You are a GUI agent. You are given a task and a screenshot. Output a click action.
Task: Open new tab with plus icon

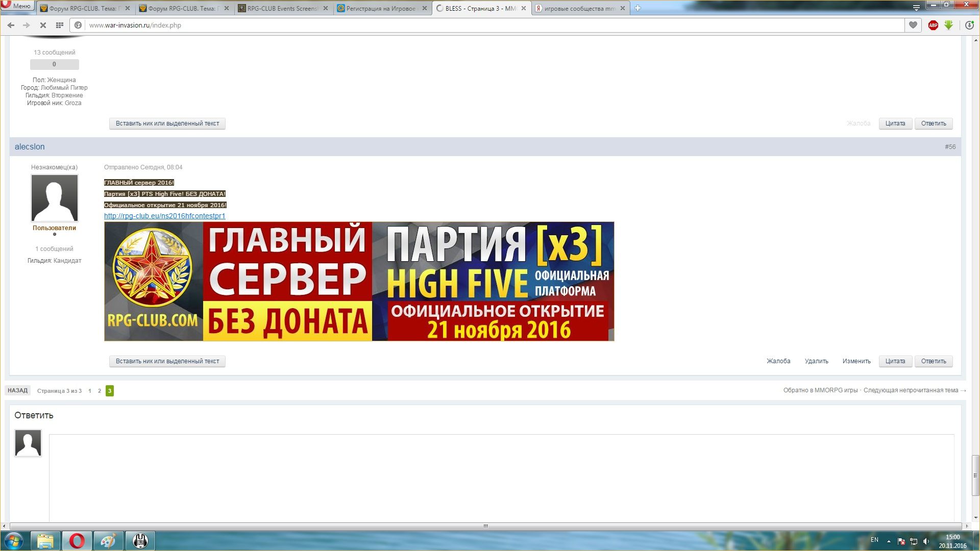638,8
